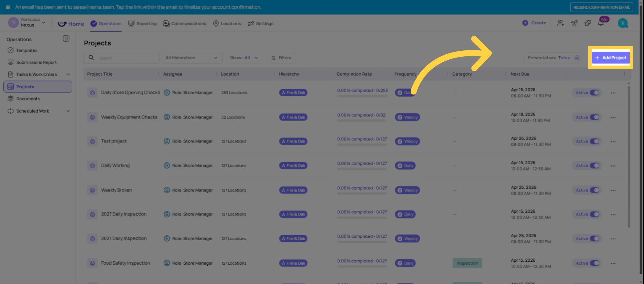Go to the Home tab
Screen dimensions: 644x284
click(x=71, y=24)
